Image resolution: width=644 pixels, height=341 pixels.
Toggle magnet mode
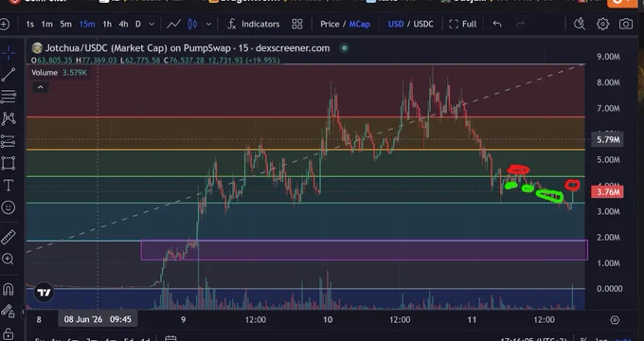pos(9,289)
